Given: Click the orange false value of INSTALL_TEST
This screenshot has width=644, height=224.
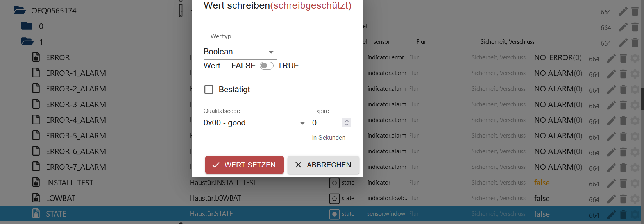Looking at the screenshot, I should [542, 183].
